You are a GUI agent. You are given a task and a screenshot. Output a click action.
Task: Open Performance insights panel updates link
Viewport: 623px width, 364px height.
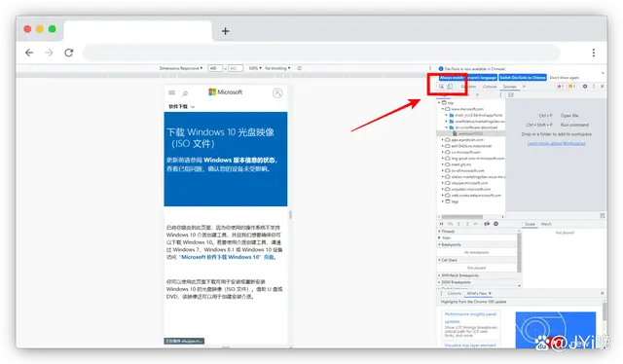pos(470,317)
